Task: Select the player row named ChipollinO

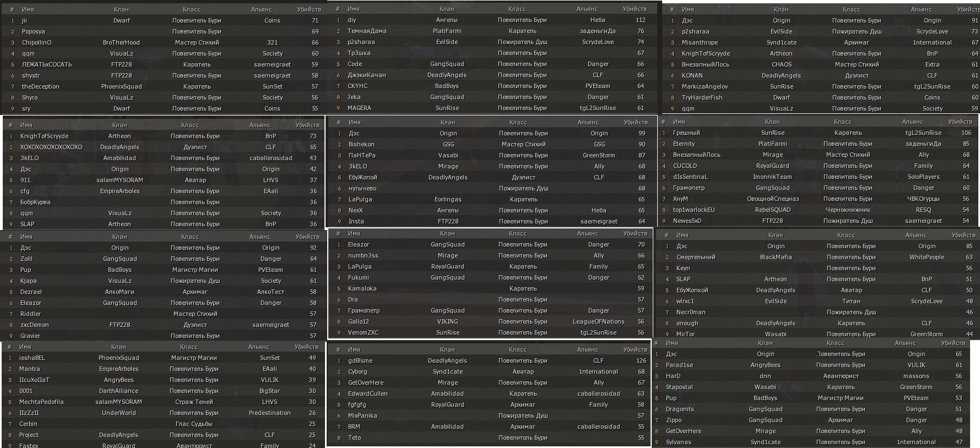Action: point(165,42)
